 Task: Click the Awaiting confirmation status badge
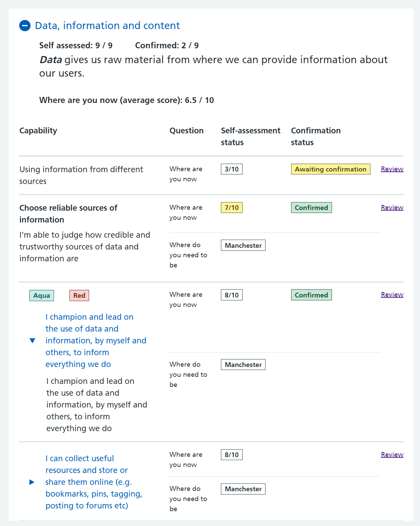coord(330,169)
